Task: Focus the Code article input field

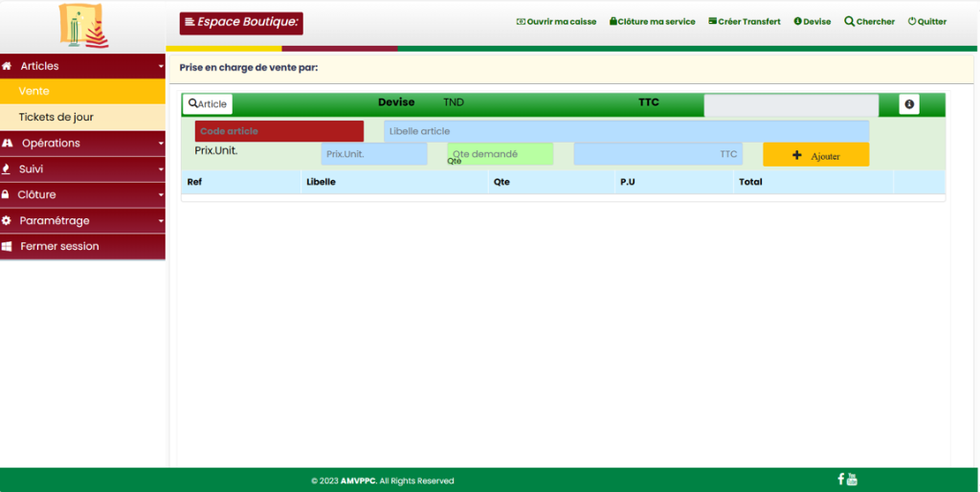Action: tap(279, 131)
